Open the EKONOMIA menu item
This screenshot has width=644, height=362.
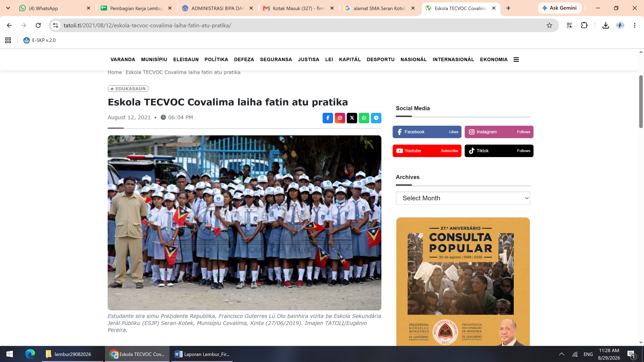point(494,60)
